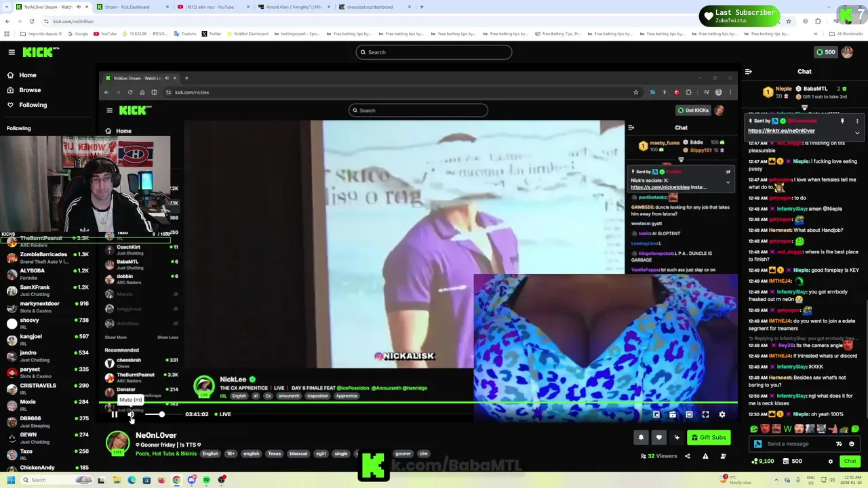Open the linktr.ee/NeOnlOver link
Image resolution: width=868 pixels, height=488 pixels.
[x=781, y=131]
